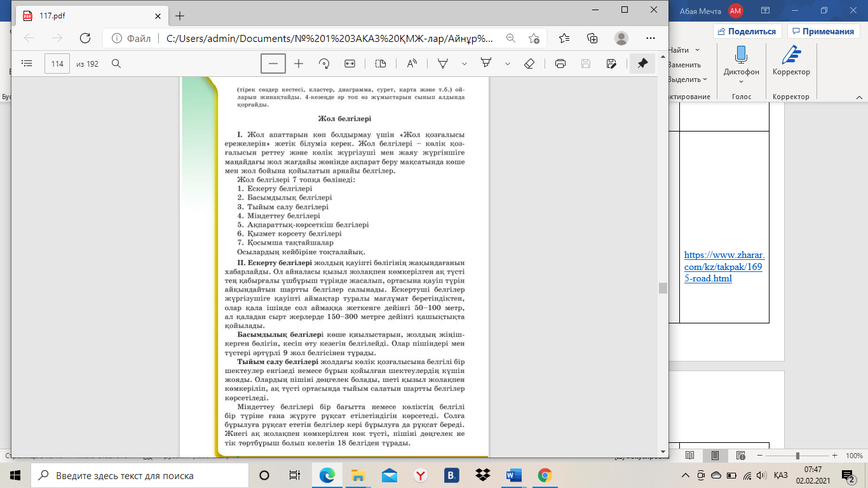Screen dimensions: 868x488
Task: Search within the PDF using magnifier icon
Action: click(x=116, y=64)
